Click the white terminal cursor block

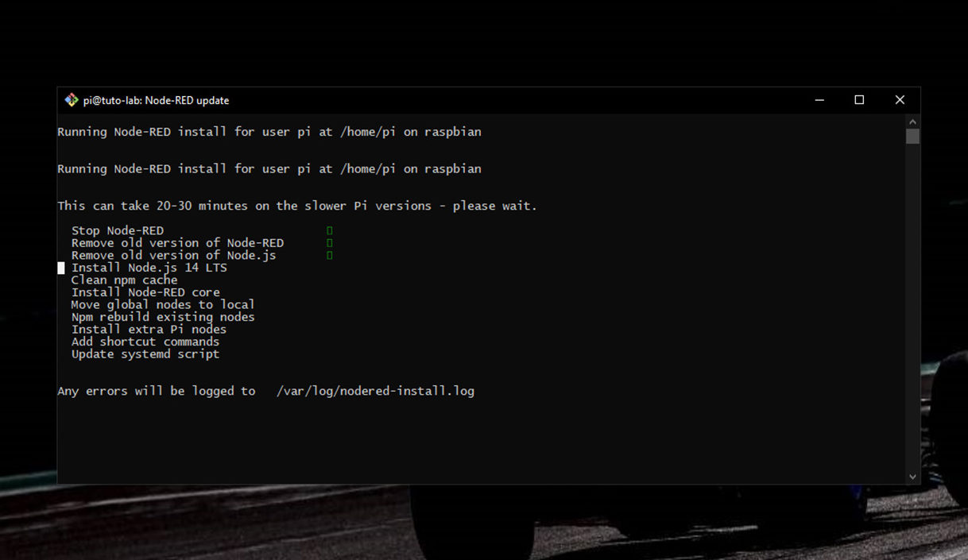61,268
